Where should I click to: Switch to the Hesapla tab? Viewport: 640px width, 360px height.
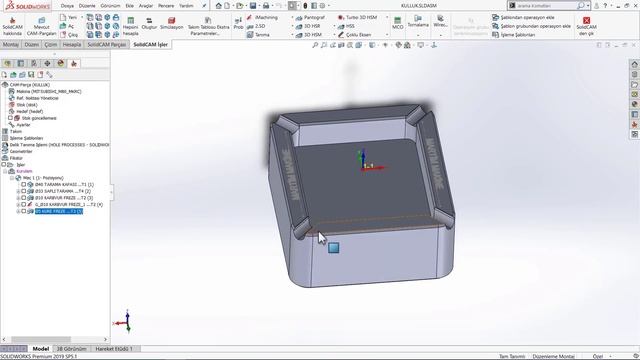(x=72, y=44)
